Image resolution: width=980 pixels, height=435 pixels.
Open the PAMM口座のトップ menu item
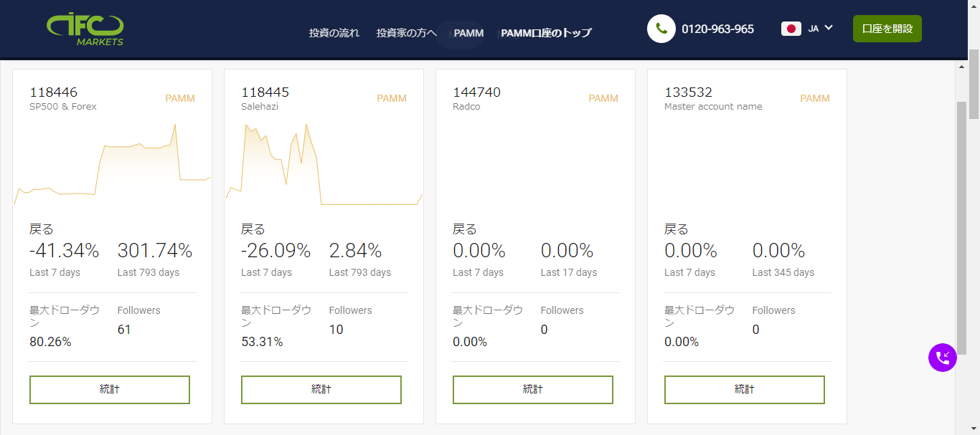(546, 33)
